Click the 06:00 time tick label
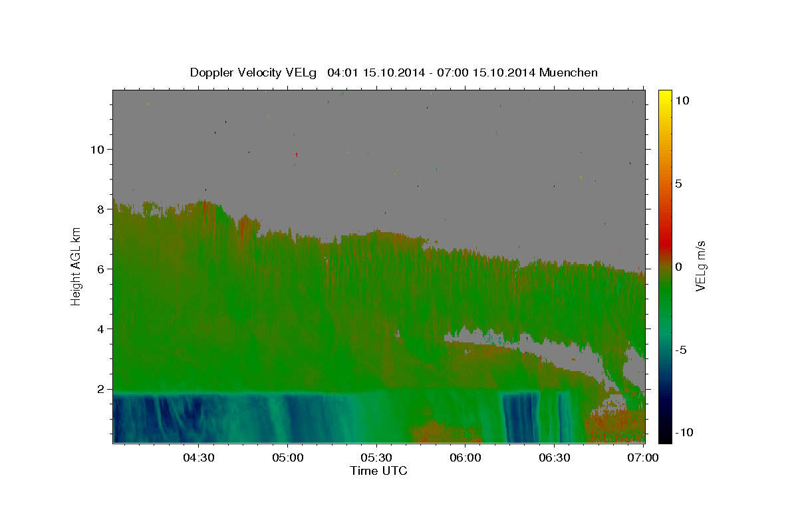Screen dimensions: 798x532 tap(465, 458)
